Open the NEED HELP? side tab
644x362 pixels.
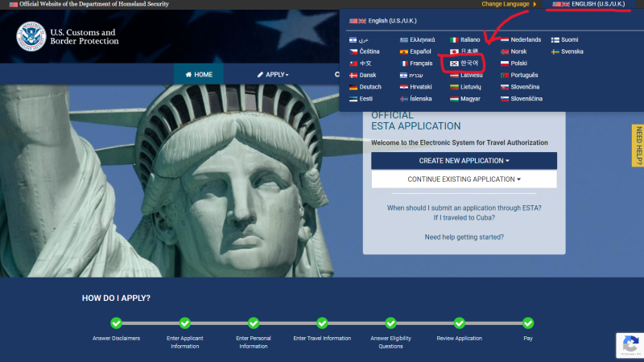pyautogui.click(x=638, y=146)
